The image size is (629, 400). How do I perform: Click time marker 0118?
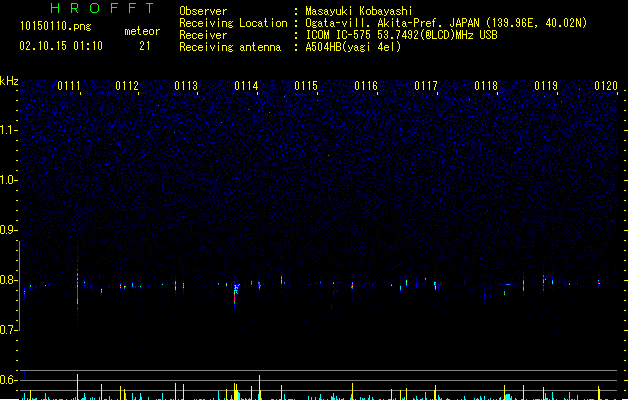(486, 86)
